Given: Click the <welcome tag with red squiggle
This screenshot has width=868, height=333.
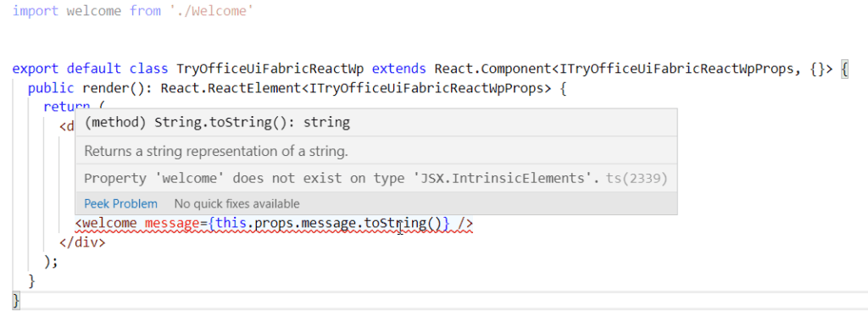Looking at the screenshot, I should click(x=106, y=224).
